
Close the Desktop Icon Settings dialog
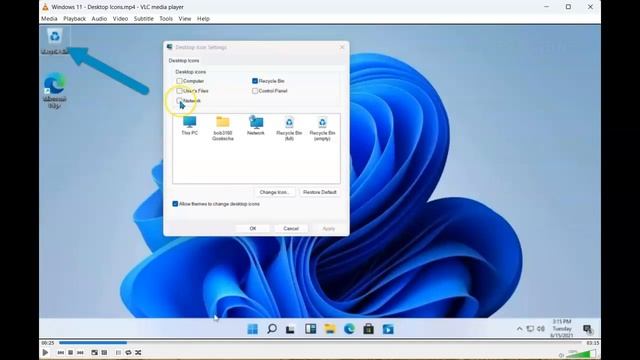pyautogui.click(x=342, y=47)
